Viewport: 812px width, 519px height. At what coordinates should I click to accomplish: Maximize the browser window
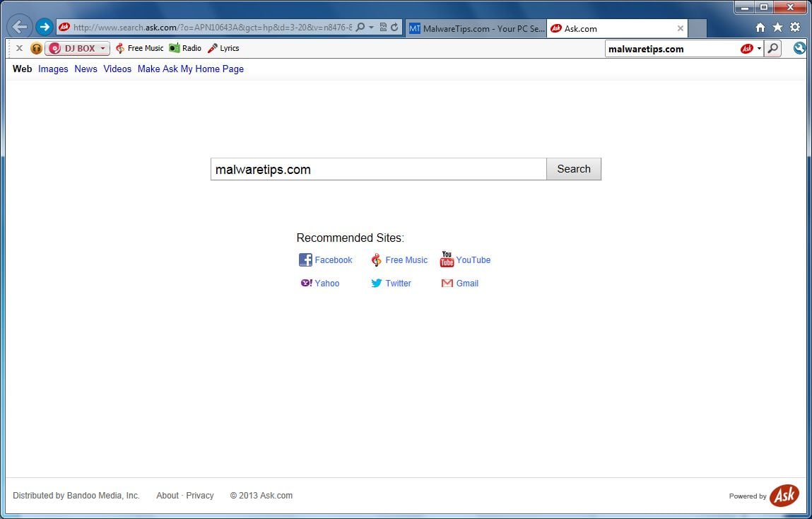[764, 8]
